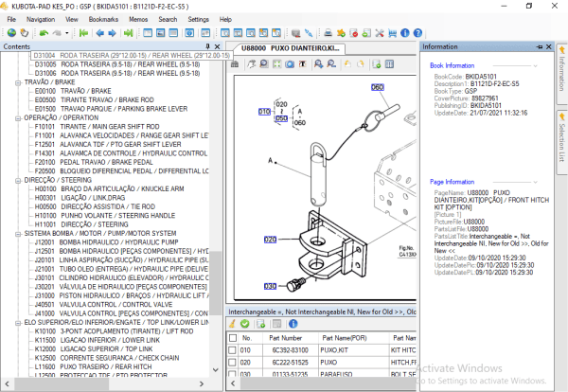Viewport: 568px width, 392px height.
Task: Click the green undo arrow icon
Action: 44,33
